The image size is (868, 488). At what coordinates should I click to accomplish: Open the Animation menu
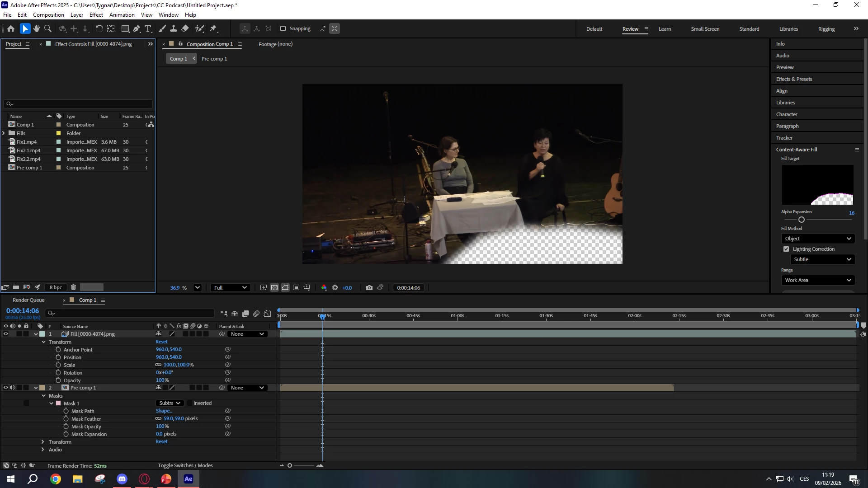coord(122,14)
